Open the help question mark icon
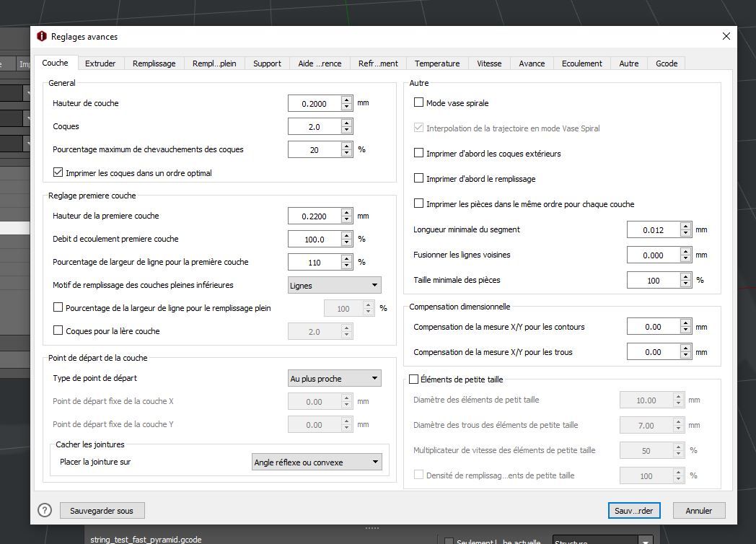Viewport: 756px width, 544px height. [x=45, y=510]
